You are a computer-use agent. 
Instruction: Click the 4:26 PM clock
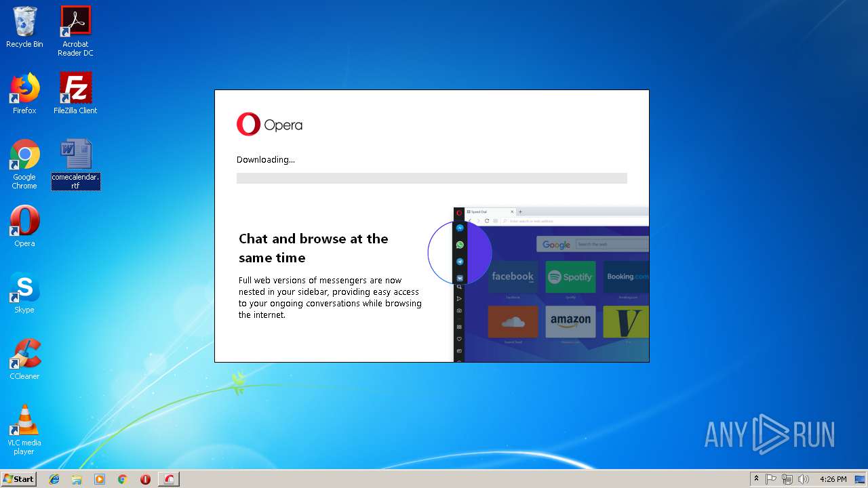833,479
